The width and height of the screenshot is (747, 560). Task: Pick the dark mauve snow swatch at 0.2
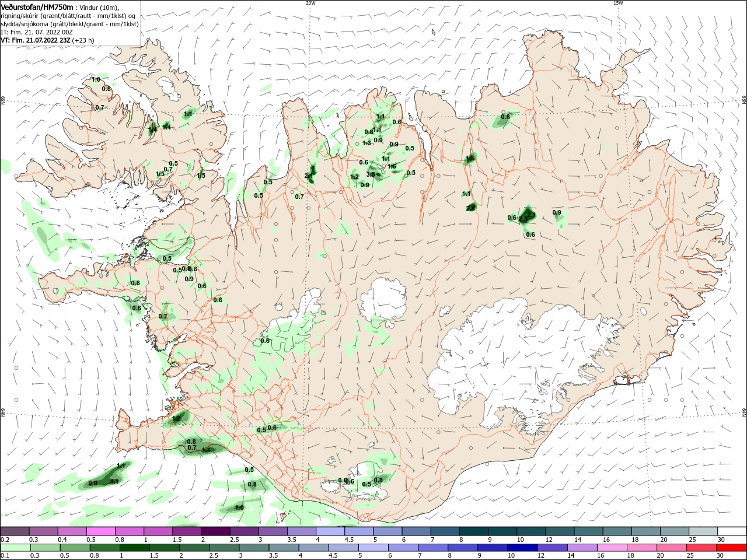click(15, 531)
